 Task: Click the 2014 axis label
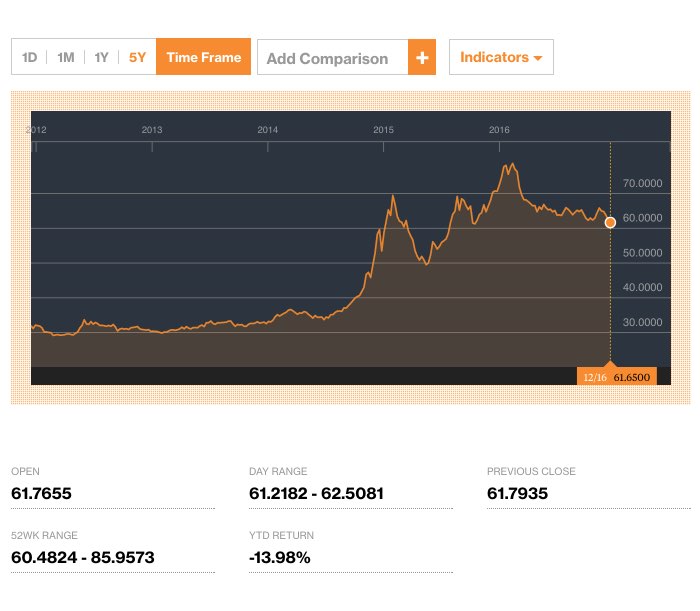click(267, 130)
